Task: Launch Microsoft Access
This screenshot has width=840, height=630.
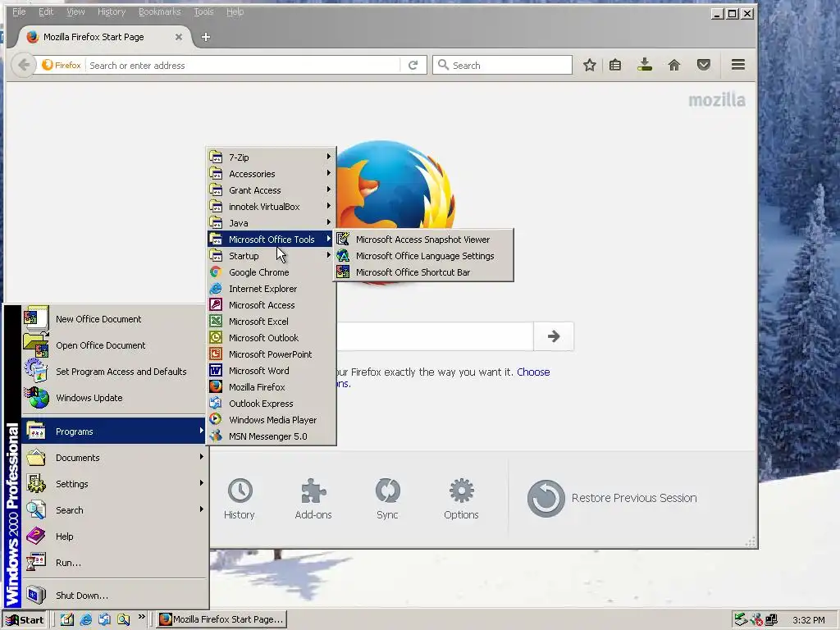Action: (271, 305)
